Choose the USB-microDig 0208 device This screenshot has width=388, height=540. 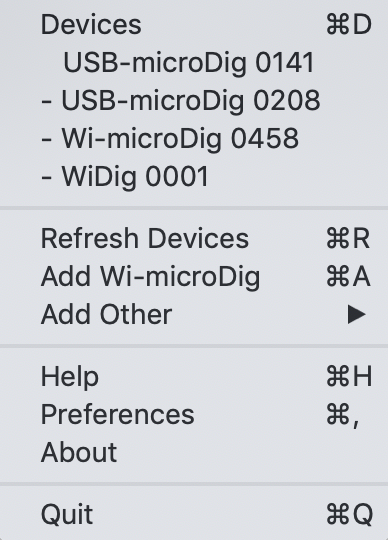pos(194,101)
